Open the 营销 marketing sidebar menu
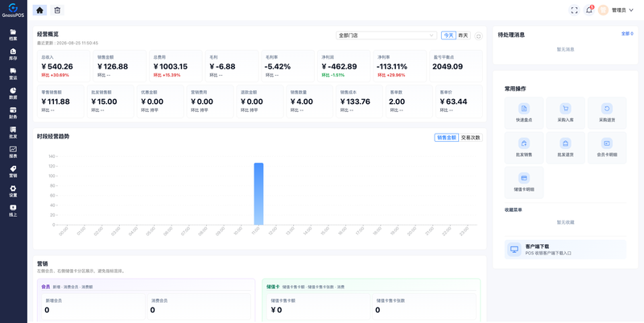The width and height of the screenshot is (644, 323). [13, 172]
